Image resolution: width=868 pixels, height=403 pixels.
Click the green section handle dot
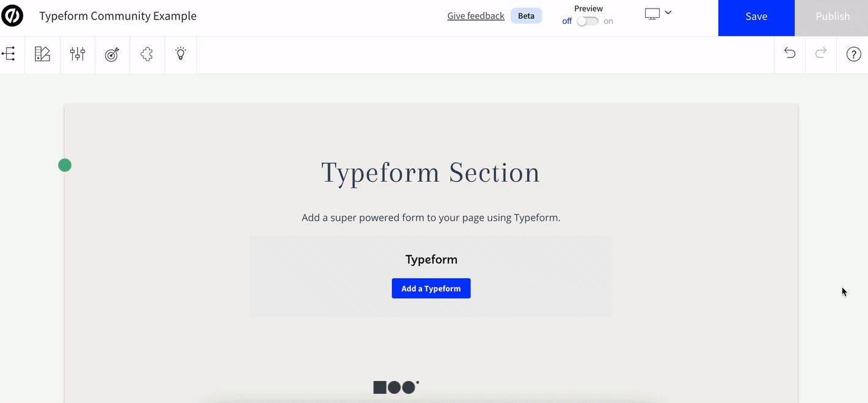click(65, 165)
